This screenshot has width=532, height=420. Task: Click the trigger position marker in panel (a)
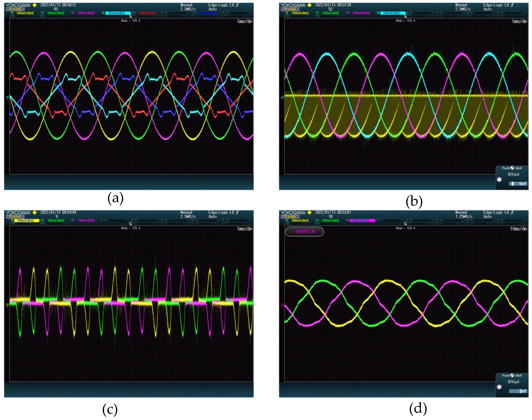pos(130,17)
